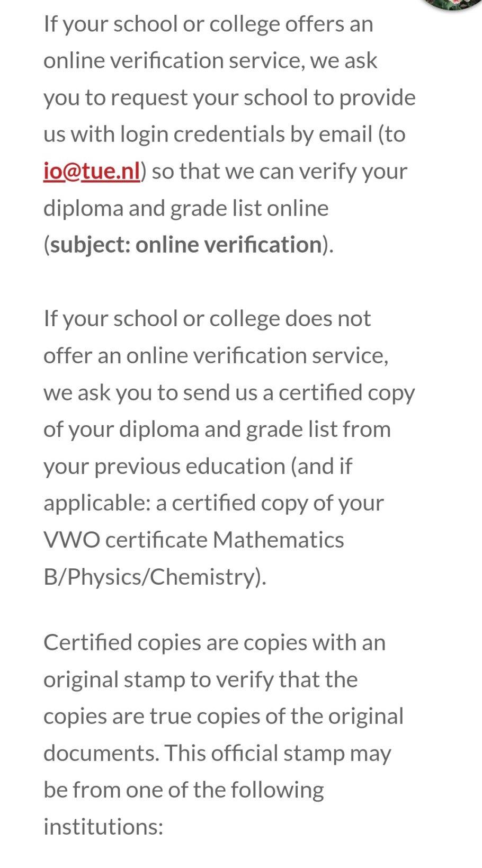The image size is (482, 868).
Task: Click the line 'be from one of the following'
Action: [x=183, y=790]
